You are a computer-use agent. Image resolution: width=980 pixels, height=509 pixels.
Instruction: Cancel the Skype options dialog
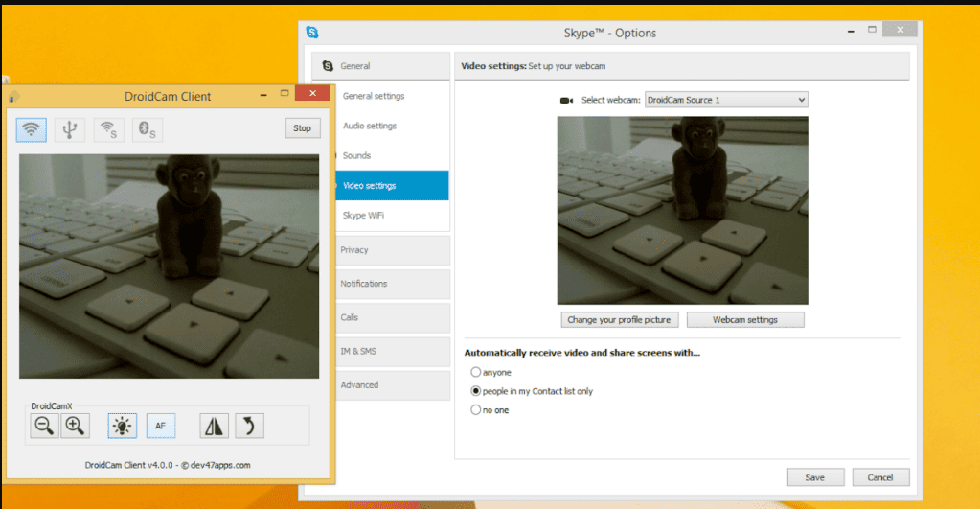[x=880, y=477]
